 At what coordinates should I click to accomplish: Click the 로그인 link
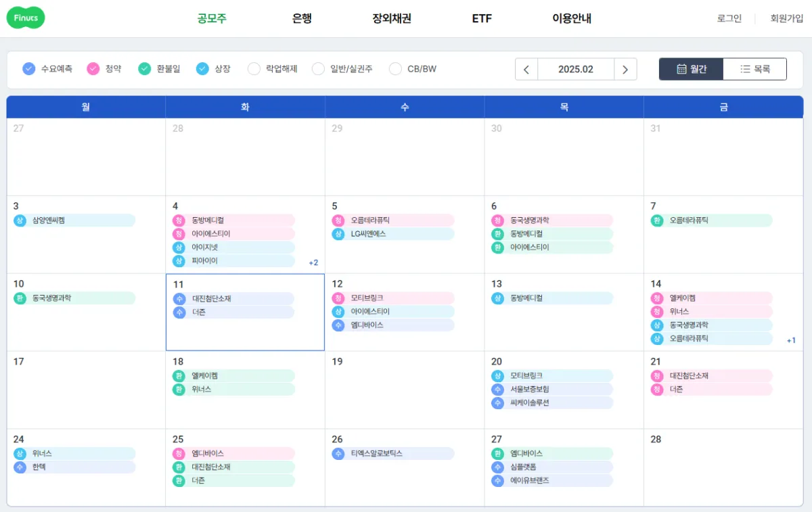tap(729, 18)
